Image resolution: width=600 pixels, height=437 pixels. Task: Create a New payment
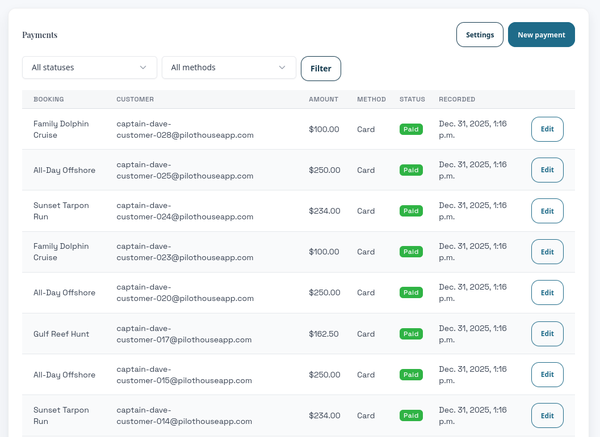tap(541, 35)
